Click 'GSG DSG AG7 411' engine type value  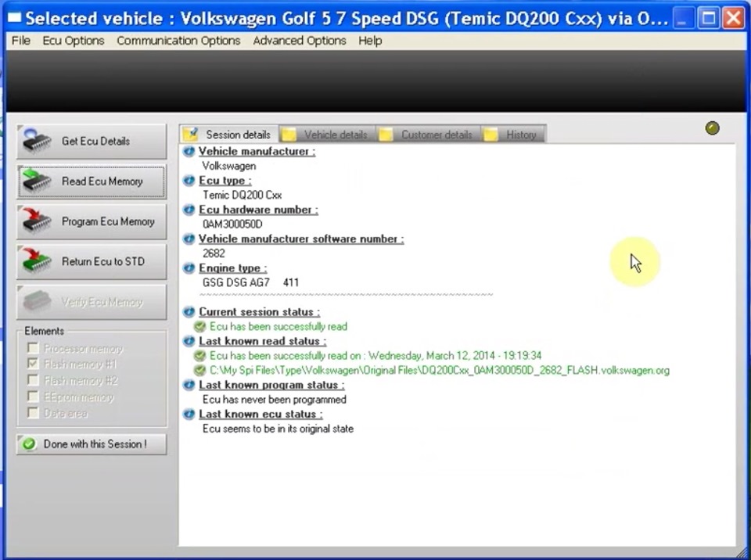(250, 282)
